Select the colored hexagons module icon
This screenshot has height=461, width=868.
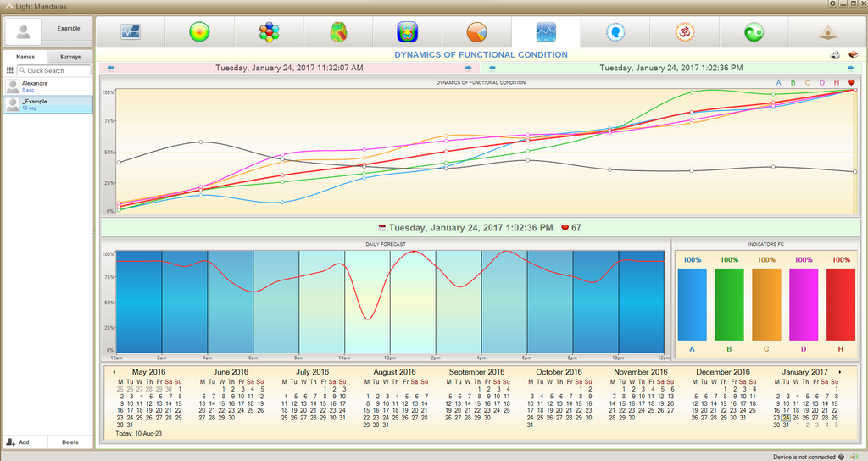click(x=269, y=32)
